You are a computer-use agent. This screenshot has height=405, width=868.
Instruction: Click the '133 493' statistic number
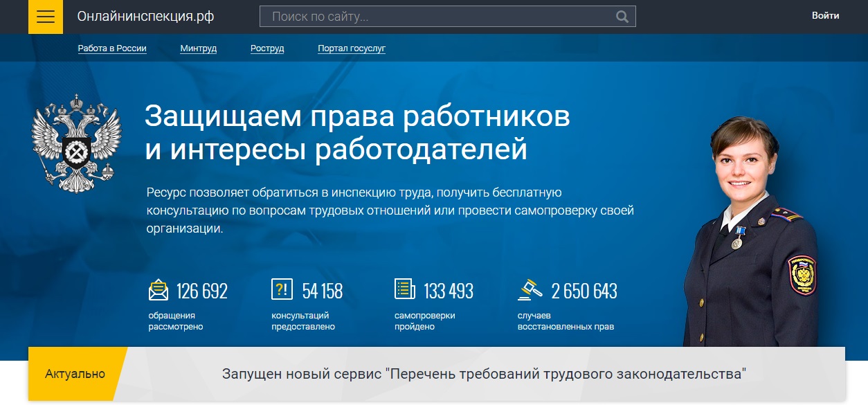(449, 291)
